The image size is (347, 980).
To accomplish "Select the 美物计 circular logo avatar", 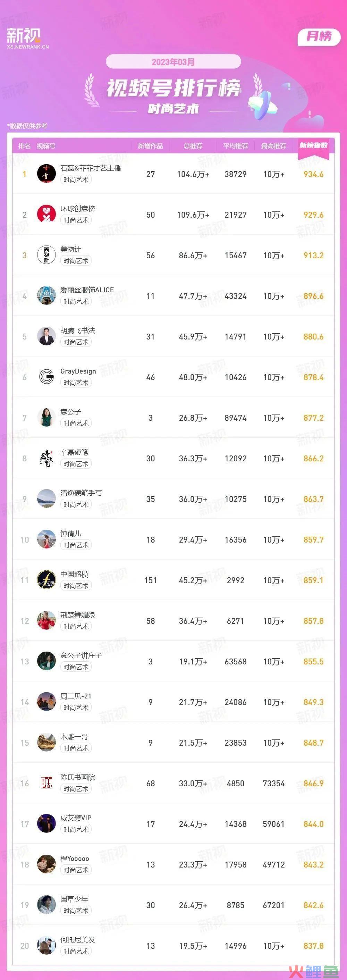I will 46,255.
